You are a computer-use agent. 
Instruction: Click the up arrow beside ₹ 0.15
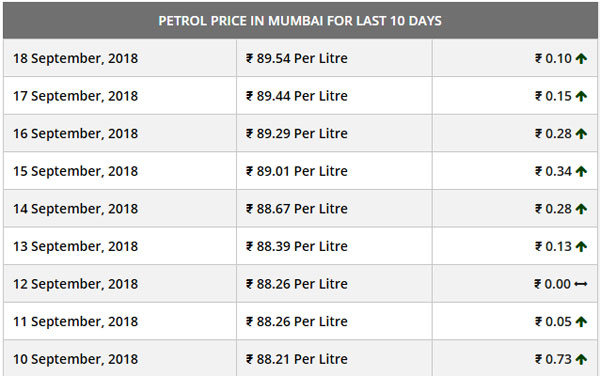(x=581, y=96)
